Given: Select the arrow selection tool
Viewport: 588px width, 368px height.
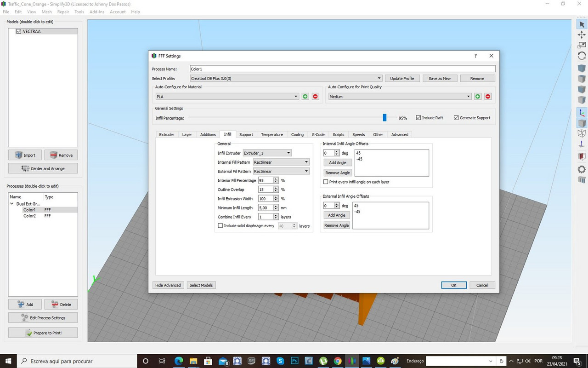Looking at the screenshot, I should pos(582,24).
